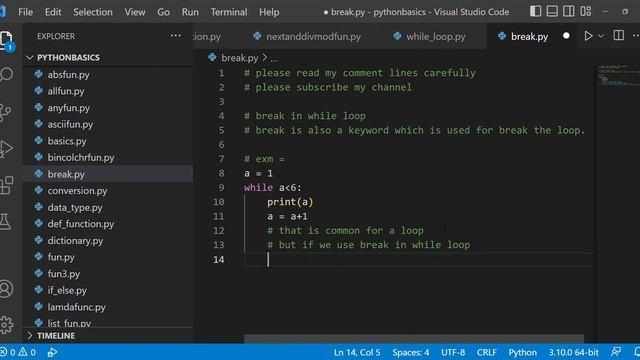Image resolution: width=640 pixels, height=360 pixels.
Task: Open the View menu
Action: [x=135, y=12]
